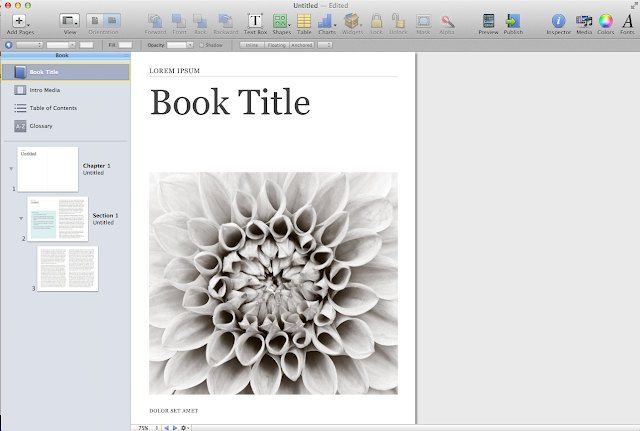This screenshot has width=640, height=431.
Task: Collapse Section 1 disclosure triangle
Action: click(x=21, y=218)
